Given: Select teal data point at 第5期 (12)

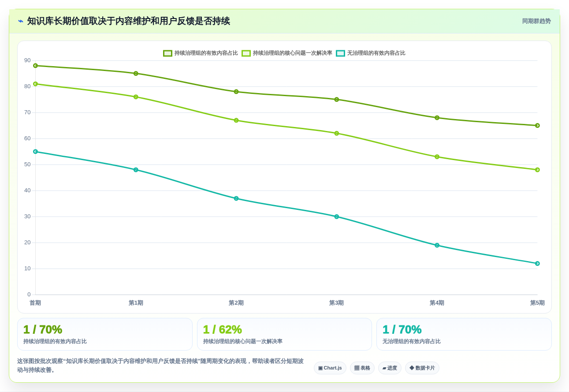Looking at the screenshot, I should click(537, 264).
